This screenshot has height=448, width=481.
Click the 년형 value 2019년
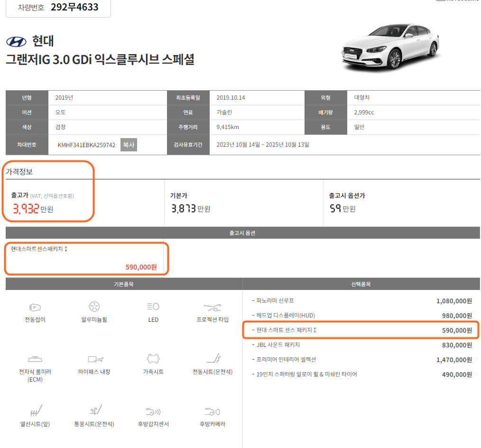point(64,98)
